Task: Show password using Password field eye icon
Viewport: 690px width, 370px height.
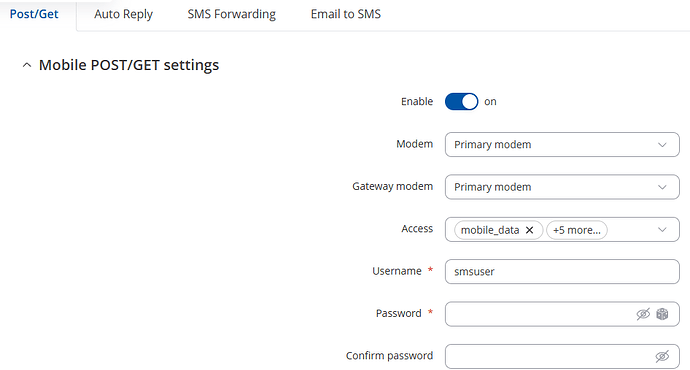Action: (x=643, y=314)
